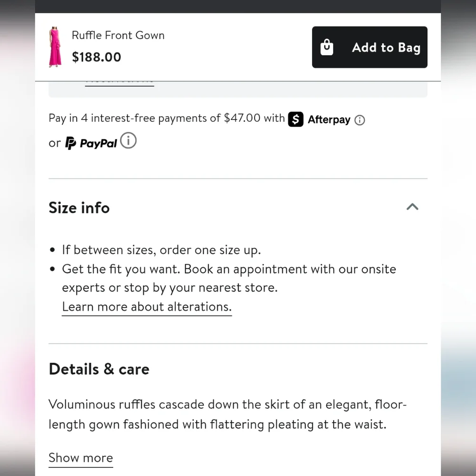Click the Details & care heading
The width and height of the screenshot is (476, 476).
coord(99,369)
